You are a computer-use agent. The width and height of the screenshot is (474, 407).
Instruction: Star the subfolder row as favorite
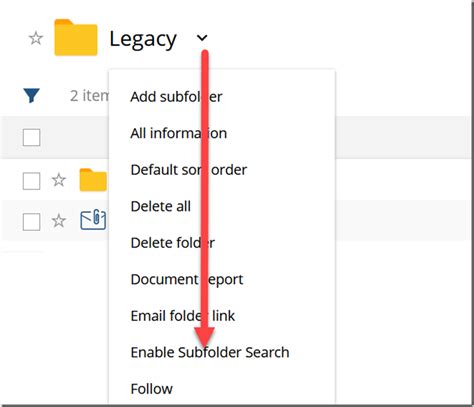click(59, 180)
